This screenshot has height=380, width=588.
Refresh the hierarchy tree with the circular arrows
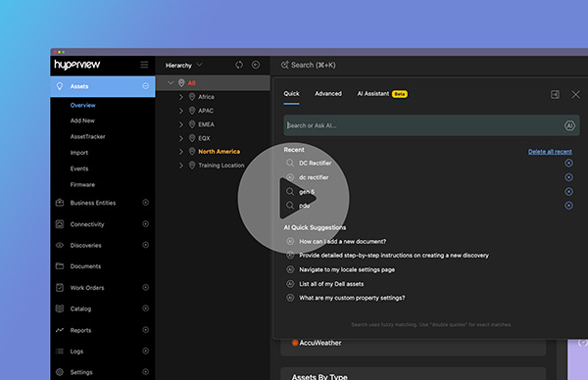(239, 65)
